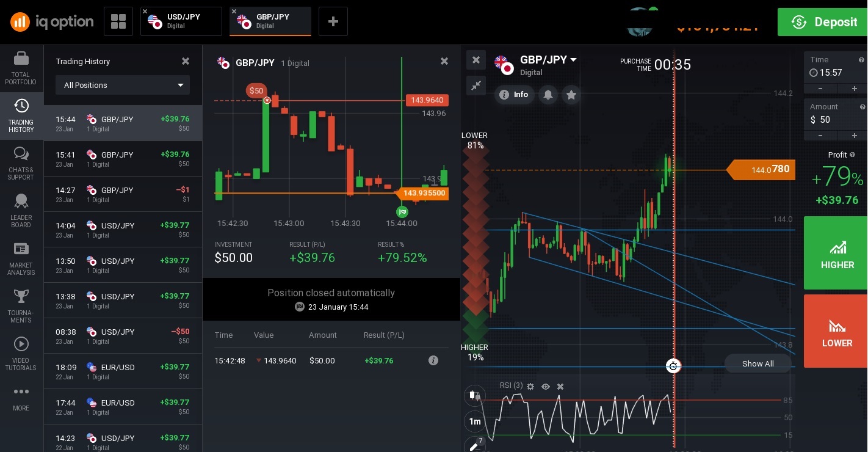The height and width of the screenshot is (452, 868).
Task: Click the HIGHER trade button
Action: (836, 253)
